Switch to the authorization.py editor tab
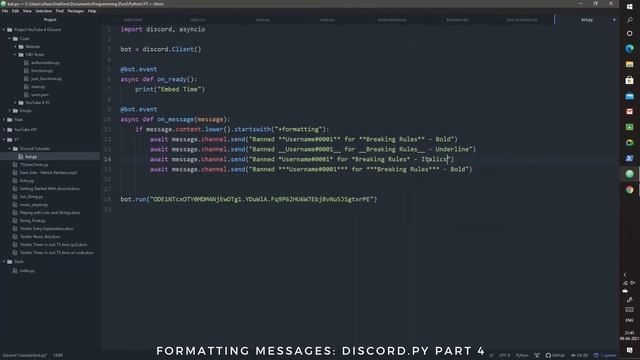Viewport: 640px width, 360px height. (392, 20)
